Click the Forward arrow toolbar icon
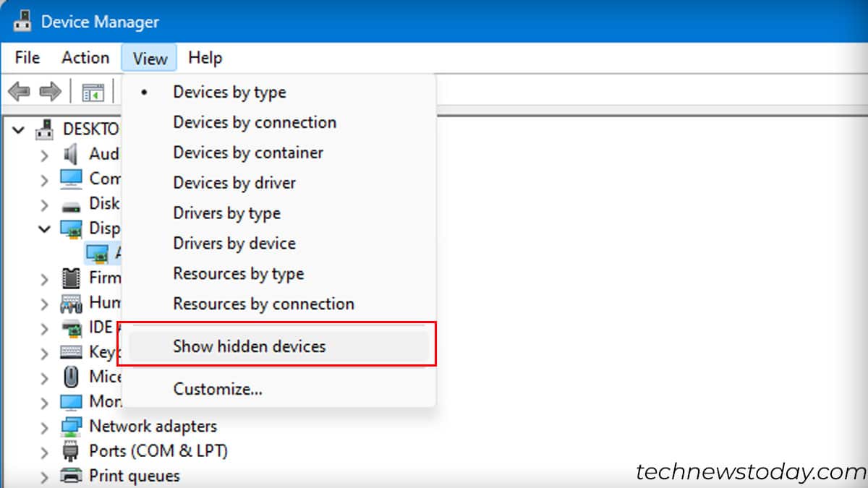This screenshot has height=488, width=868. tap(50, 92)
